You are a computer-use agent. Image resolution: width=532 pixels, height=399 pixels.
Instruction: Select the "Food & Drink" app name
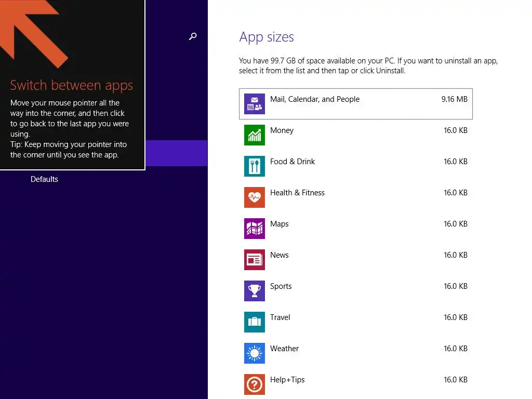click(x=292, y=162)
